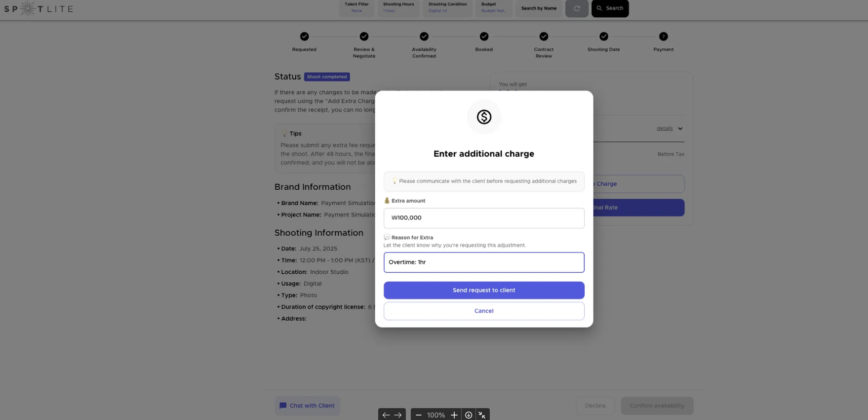Open the Talent Filter dropdown
868x420 pixels.
(x=356, y=8)
